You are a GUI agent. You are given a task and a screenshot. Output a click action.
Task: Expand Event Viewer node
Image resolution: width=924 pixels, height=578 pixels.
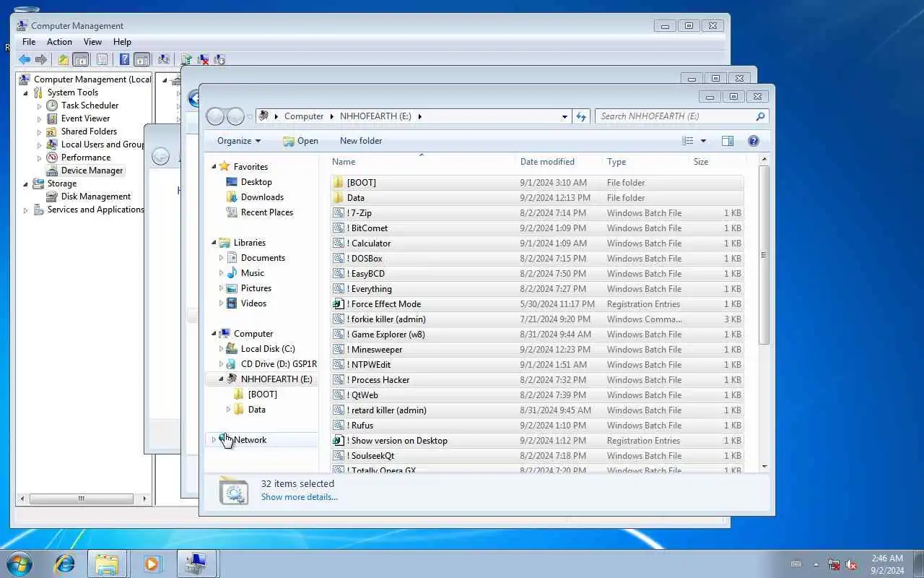point(40,119)
